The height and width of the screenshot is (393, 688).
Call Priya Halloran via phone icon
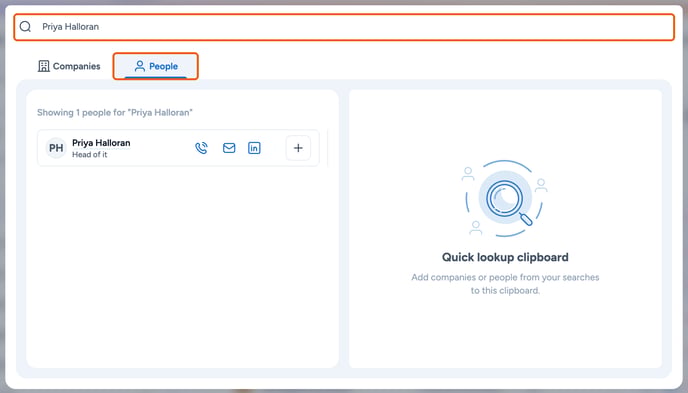click(x=201, y=148)
